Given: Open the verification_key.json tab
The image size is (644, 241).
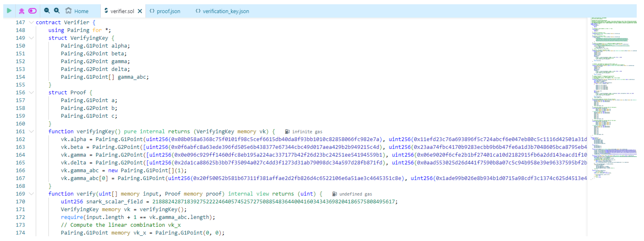Looking at the screenshot, I should (x=225, y=11).
